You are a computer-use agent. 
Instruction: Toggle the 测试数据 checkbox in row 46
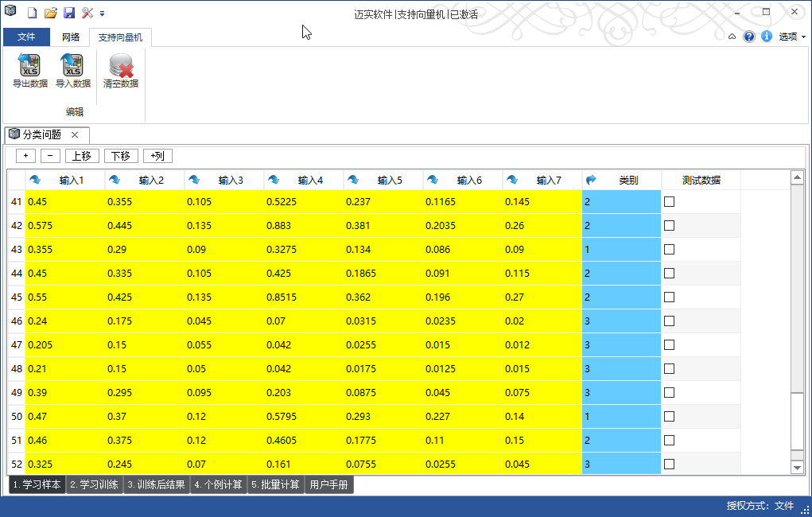point(669,321)
